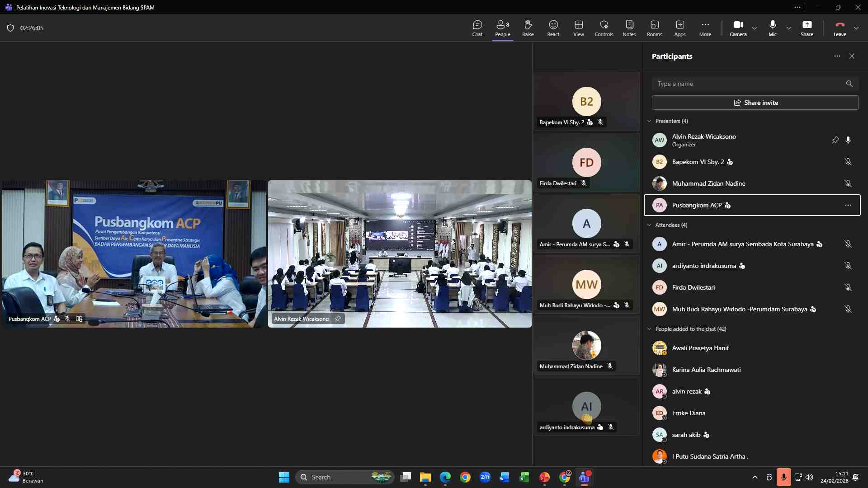This screenshot has height=488, width=868.
Task: Click the Share invite button
Action: [x=755, y=103]
